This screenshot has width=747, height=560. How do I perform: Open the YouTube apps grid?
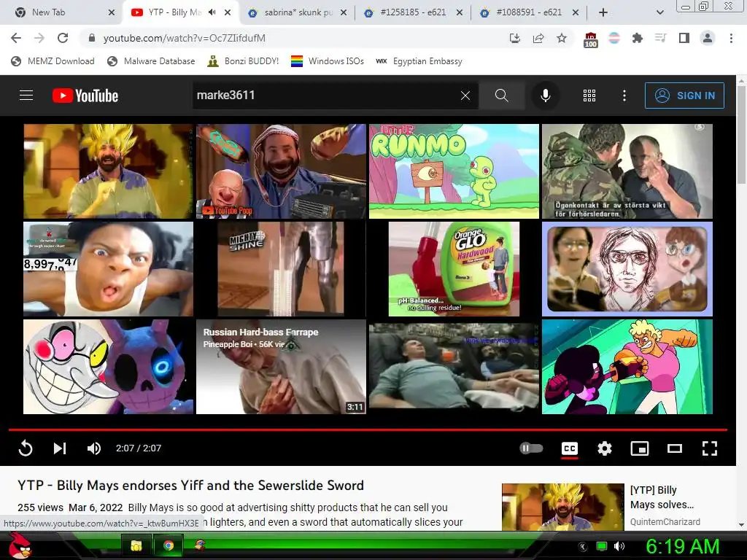pyautogui.click(x=589, y=96)
